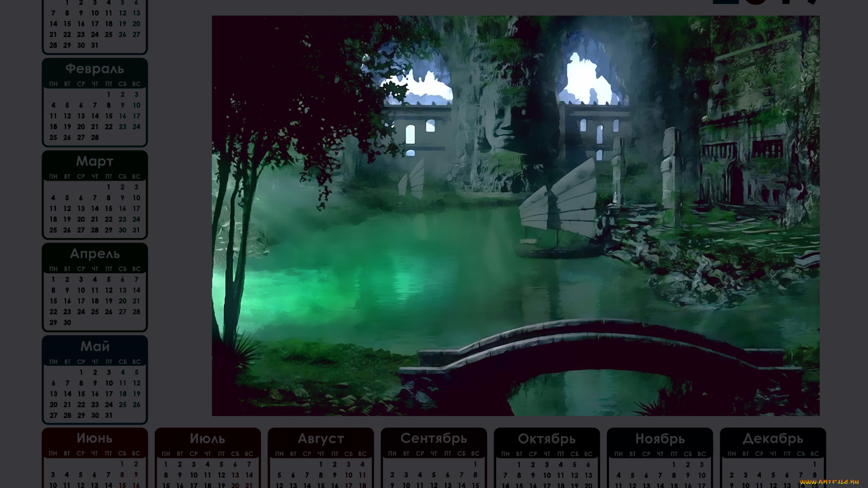
Task: Click the Июнь month header
Action: point(94,438)
